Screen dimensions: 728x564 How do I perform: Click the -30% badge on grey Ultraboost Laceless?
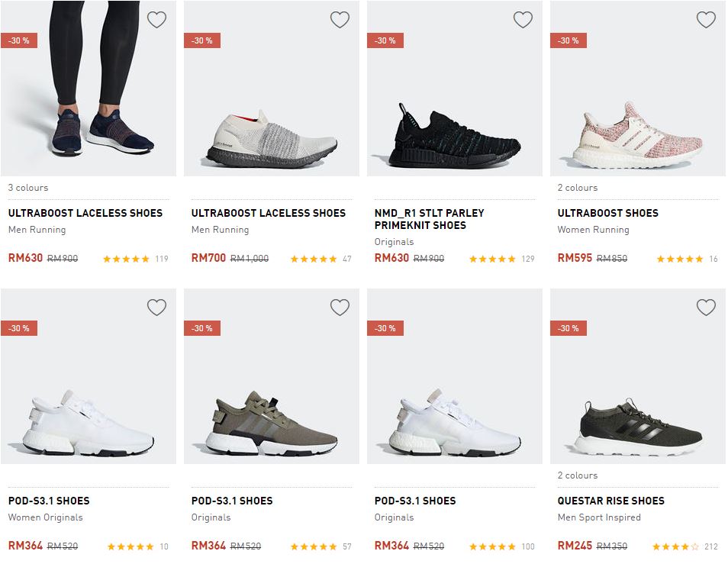click(202, 40)
